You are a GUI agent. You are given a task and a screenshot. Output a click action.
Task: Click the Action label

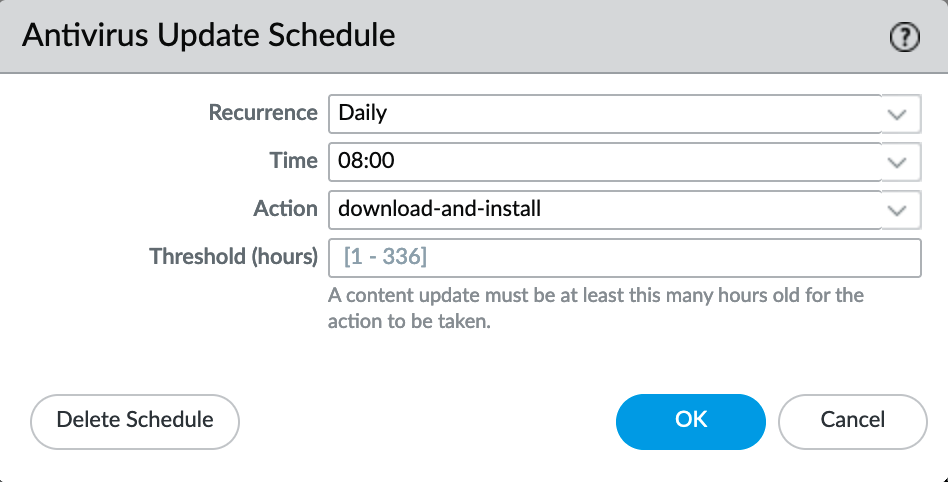tap(285, 208)
